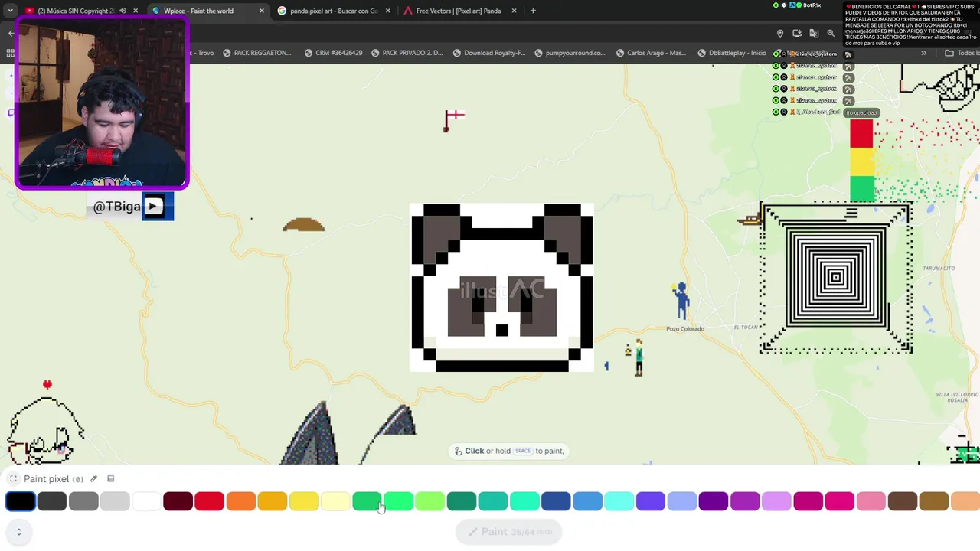Viewport: 980px width, 551px height.
Task: Expand the bookmarks overflow chevron
Action: [x=924, y=53]
